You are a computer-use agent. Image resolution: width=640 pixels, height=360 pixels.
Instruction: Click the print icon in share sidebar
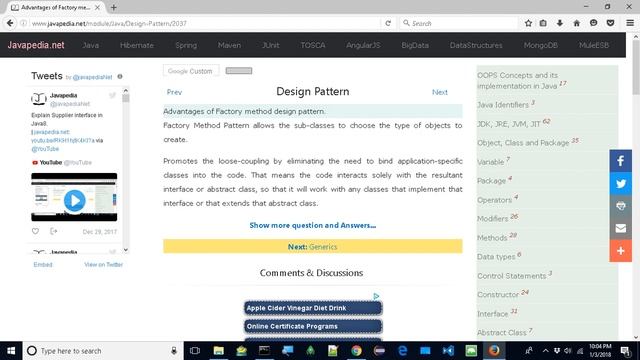pyautogui.click(x=620, y=206)
